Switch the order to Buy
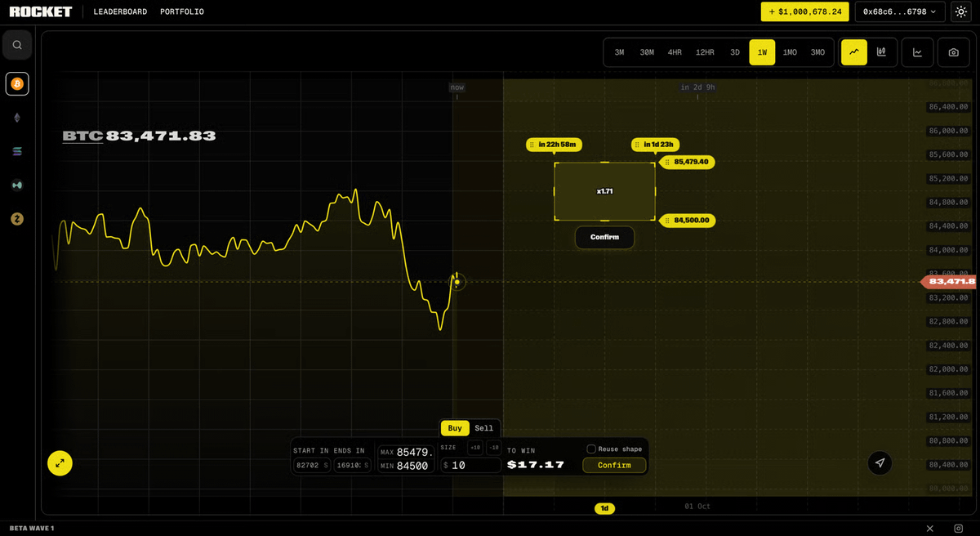This screenshot has height=536, width=980. 455,428
